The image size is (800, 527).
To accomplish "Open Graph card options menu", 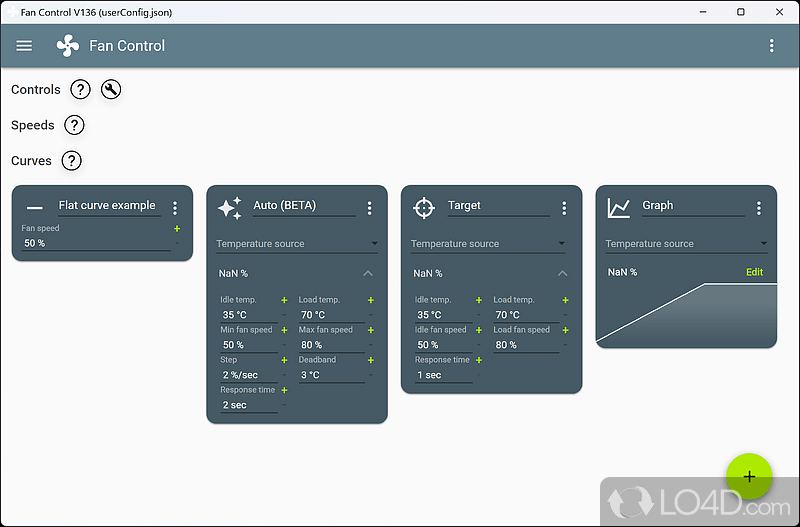I will tap(759, 208).
